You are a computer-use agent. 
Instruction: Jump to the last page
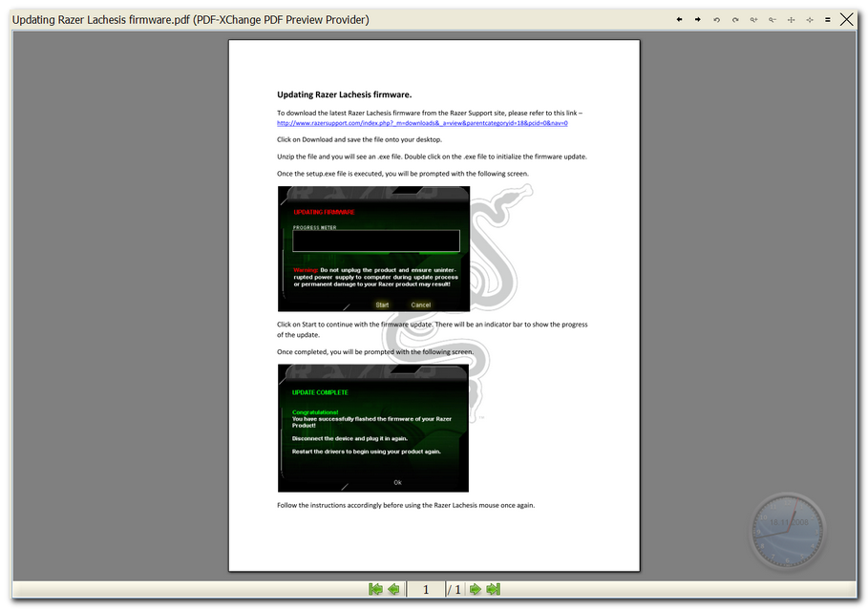(x=493, y=589)
